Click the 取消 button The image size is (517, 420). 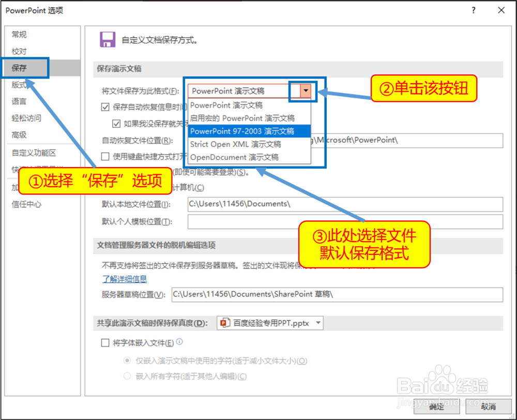pyautogui.click(x=489, y=407)
